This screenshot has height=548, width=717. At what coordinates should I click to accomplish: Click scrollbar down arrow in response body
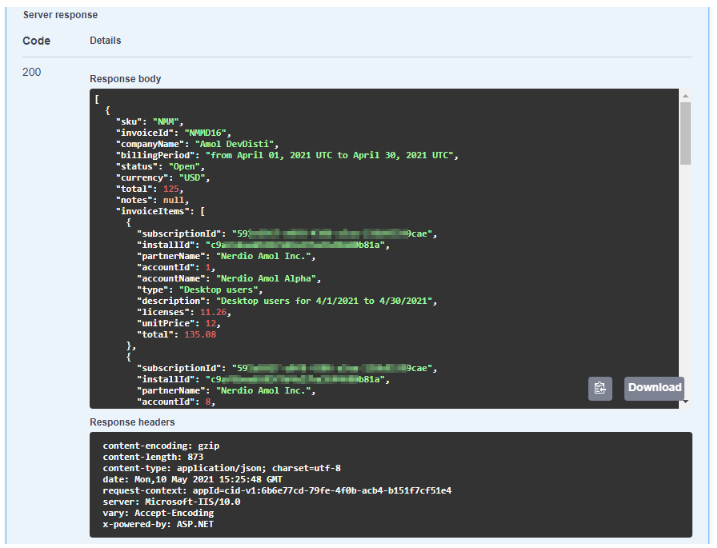click(x=685, y=401)
